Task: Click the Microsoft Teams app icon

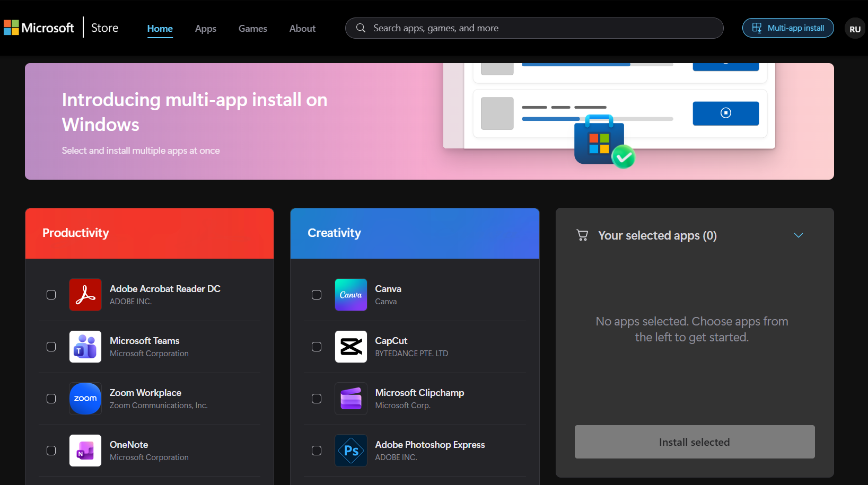Action: (x=85, y=347)
